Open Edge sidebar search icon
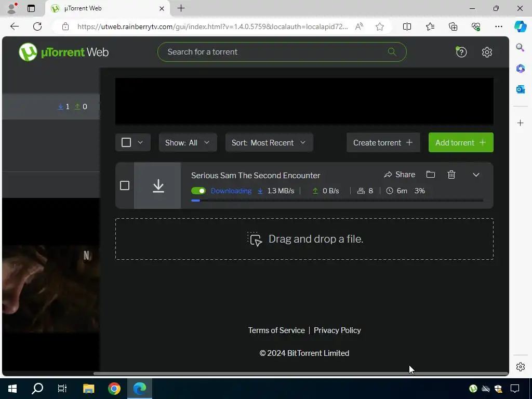Screen dimensions: 532x399 click(x=520, y=47)
